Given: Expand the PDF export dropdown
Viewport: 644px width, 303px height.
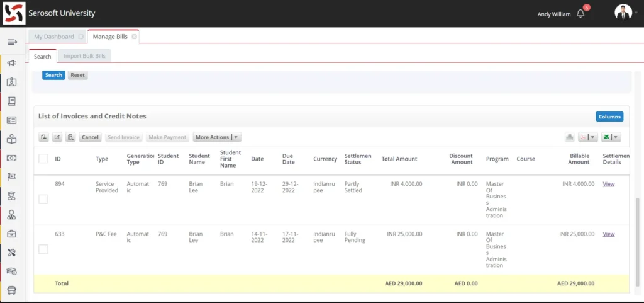Looking at the screenshot, I should [x=588, y=137].
